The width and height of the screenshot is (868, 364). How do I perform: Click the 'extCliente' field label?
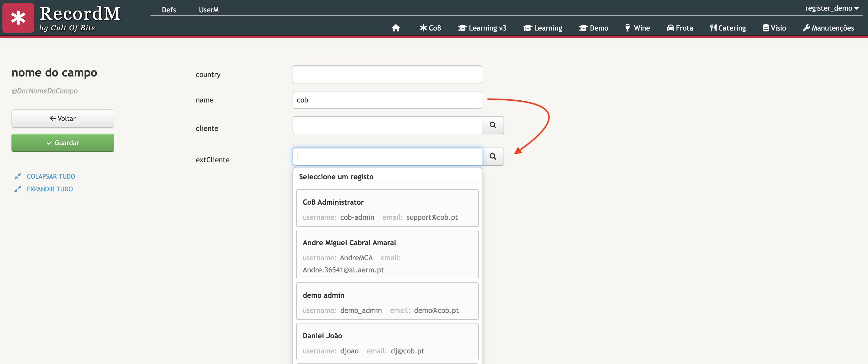(x=213, y=160)
